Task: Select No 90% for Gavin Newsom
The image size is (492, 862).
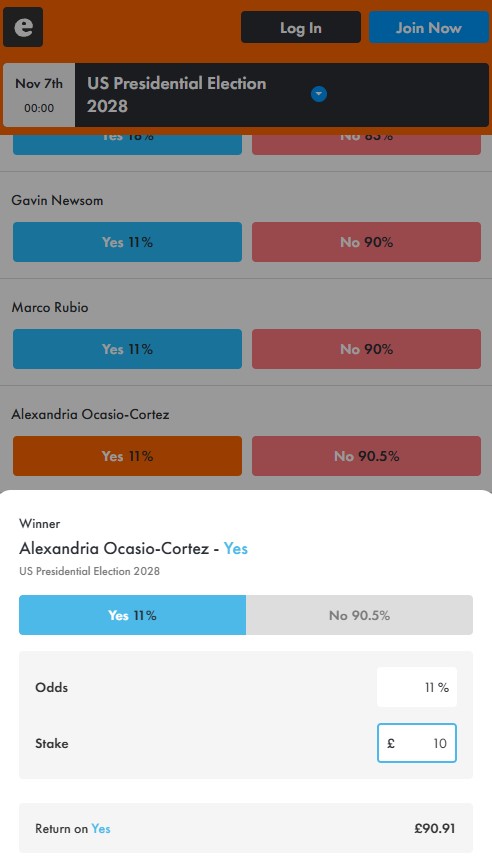Action: point(367,242)
